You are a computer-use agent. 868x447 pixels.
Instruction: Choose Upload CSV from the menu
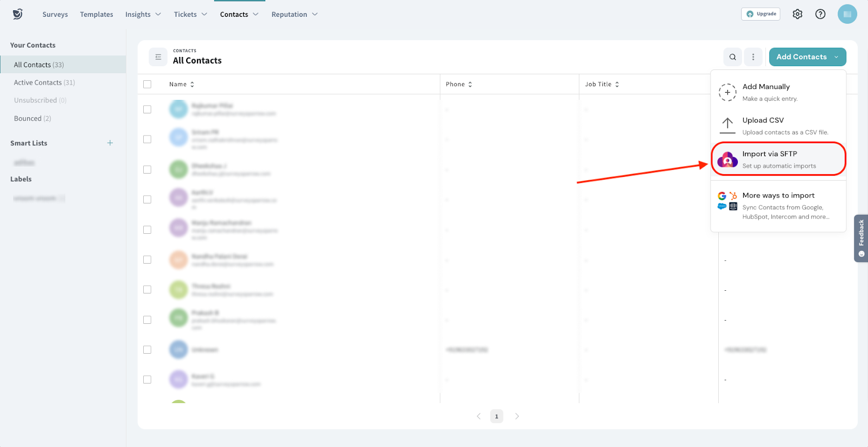(x=778, y=125)
